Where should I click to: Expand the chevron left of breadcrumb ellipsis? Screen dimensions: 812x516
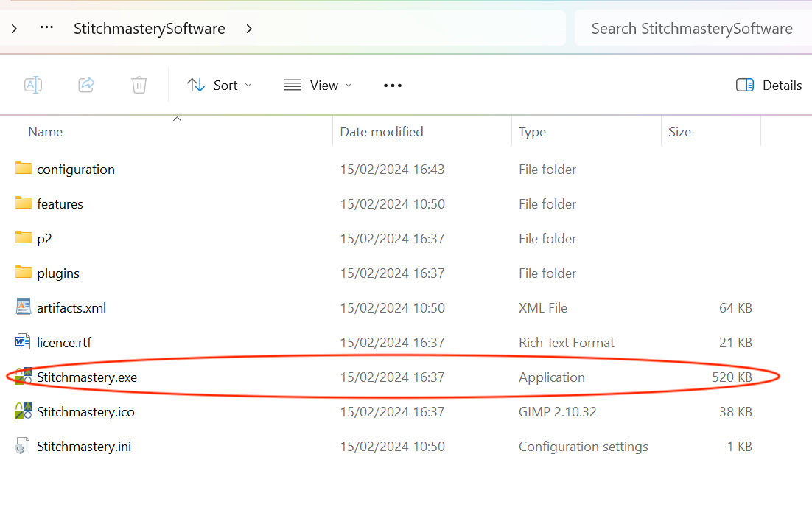14,29
